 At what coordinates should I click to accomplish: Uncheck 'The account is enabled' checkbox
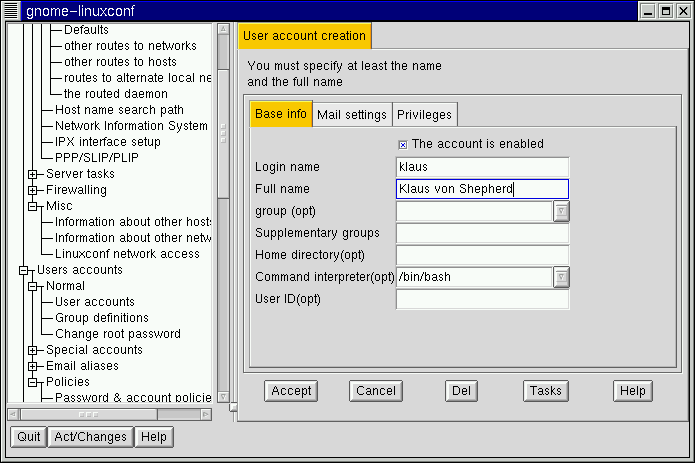point(404,144)
